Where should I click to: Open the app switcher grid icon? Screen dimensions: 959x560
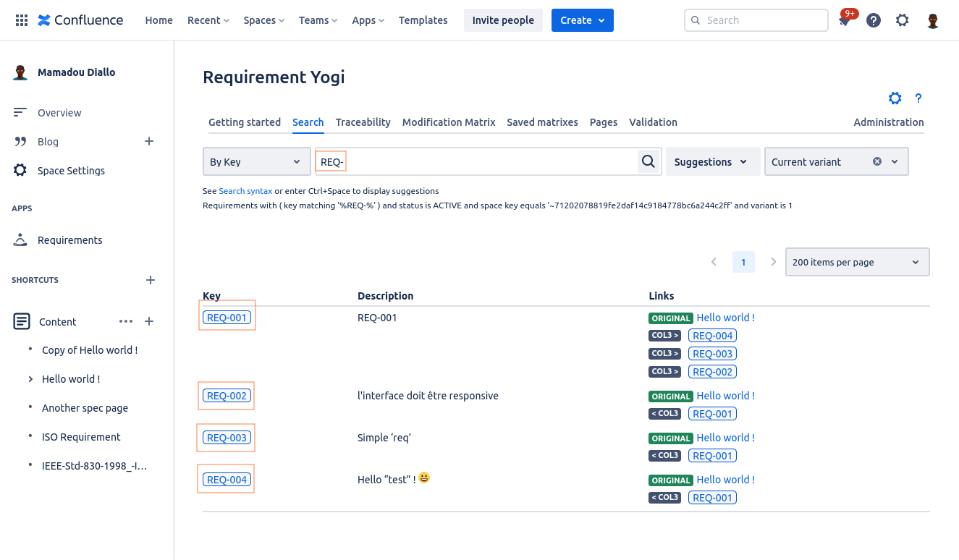coord(22,20)
